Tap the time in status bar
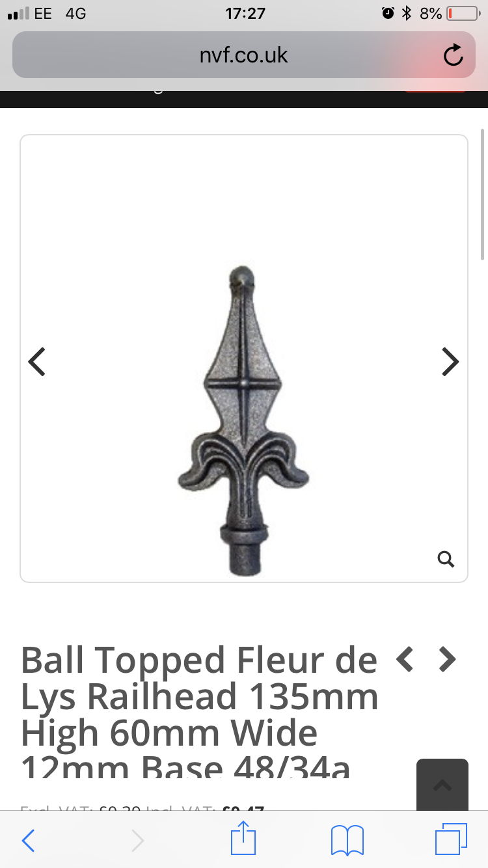Screen dimensions: 488x868 tap(245, 13)
